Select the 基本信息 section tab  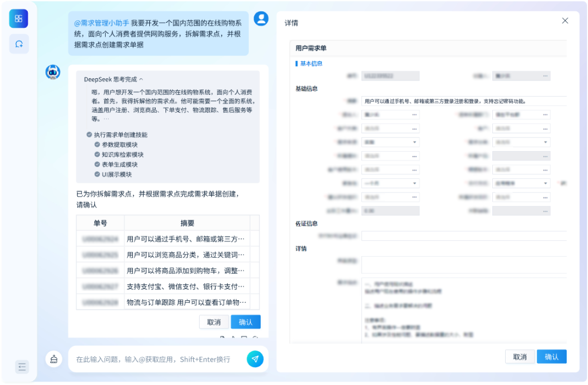pyautogui.click(x=311, y=64)
